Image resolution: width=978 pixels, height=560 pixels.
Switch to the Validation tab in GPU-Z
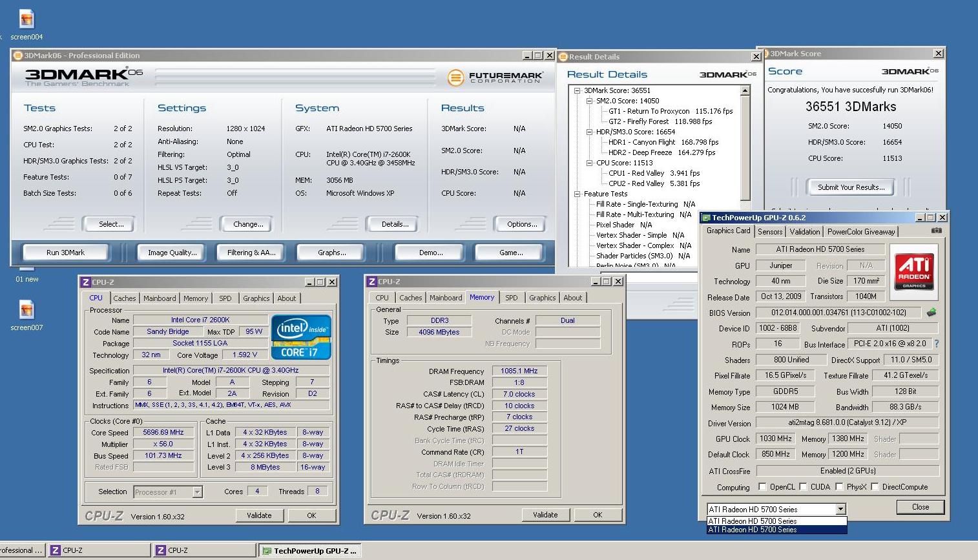coord(804,231)
